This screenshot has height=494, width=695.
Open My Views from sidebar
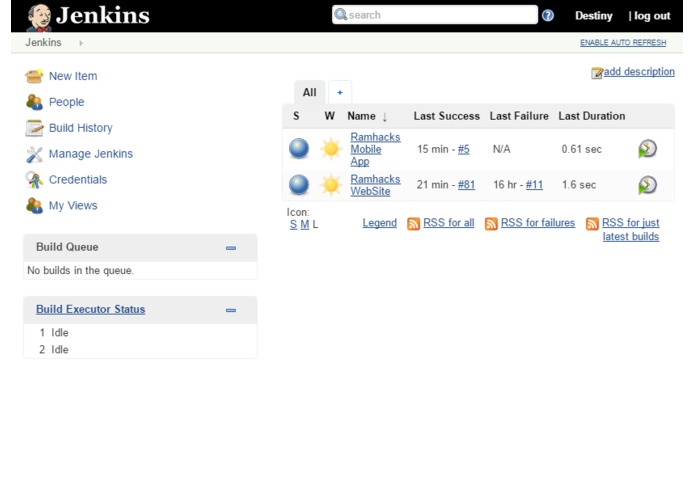(73, 206)
